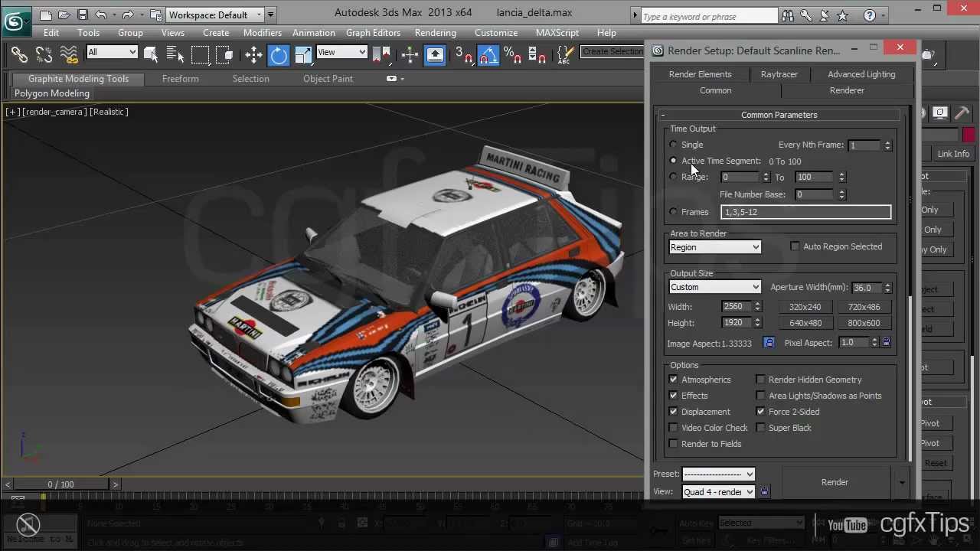Switch to the Renderer tab
980x551 pixels.
(847, 90)
